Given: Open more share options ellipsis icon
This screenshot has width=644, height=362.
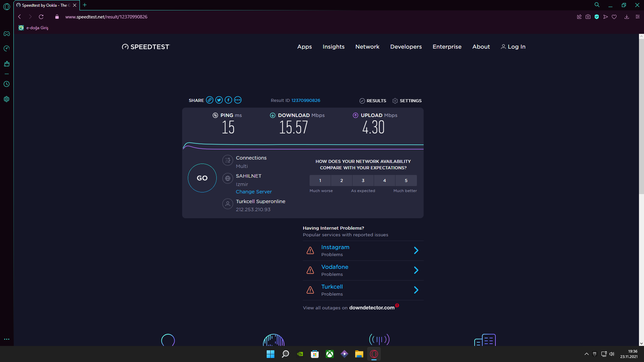Looking at the screenshot, I should tap(238, 100).
